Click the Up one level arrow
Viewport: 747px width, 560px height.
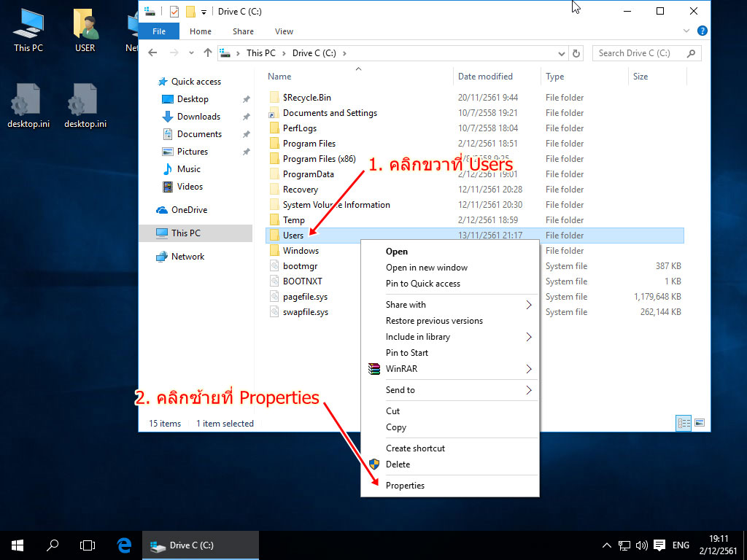pos(208,53)
